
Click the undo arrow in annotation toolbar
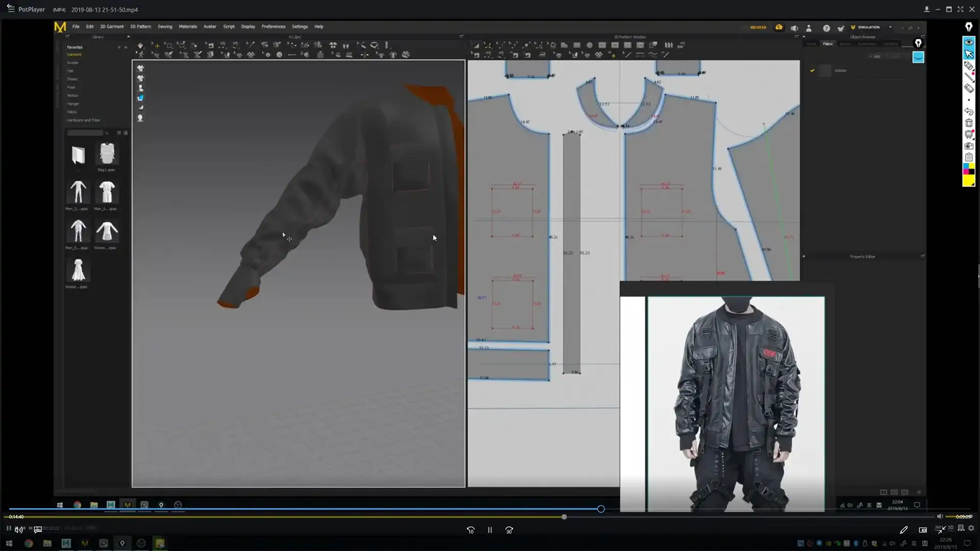(x=969, y=111)
